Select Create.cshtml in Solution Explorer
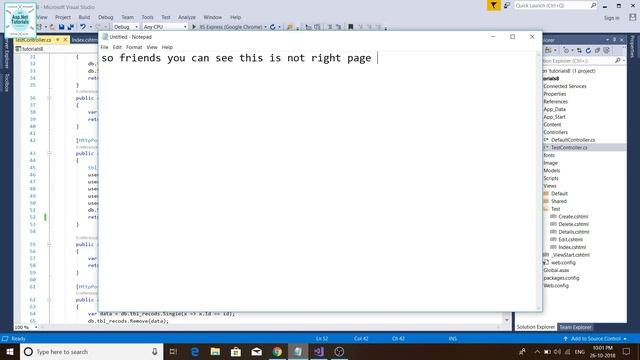This screenshot has height=360, width=640. click(x=573, y=217)
